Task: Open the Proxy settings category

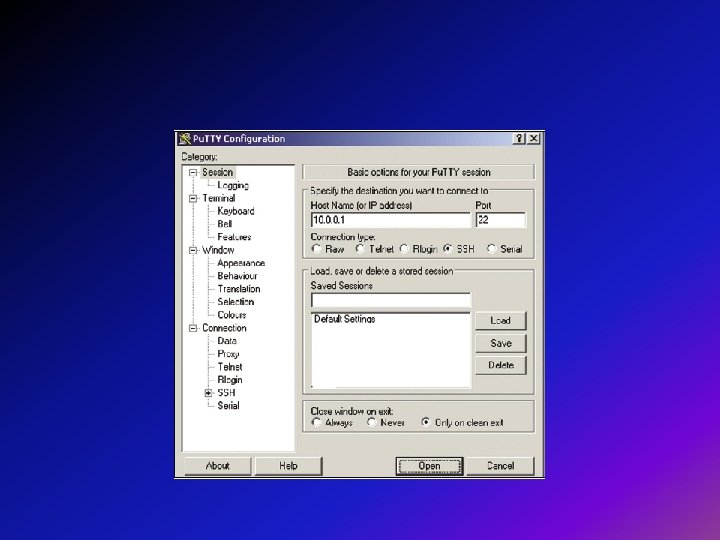Action: pyautogui.click(x=228, y=354)
